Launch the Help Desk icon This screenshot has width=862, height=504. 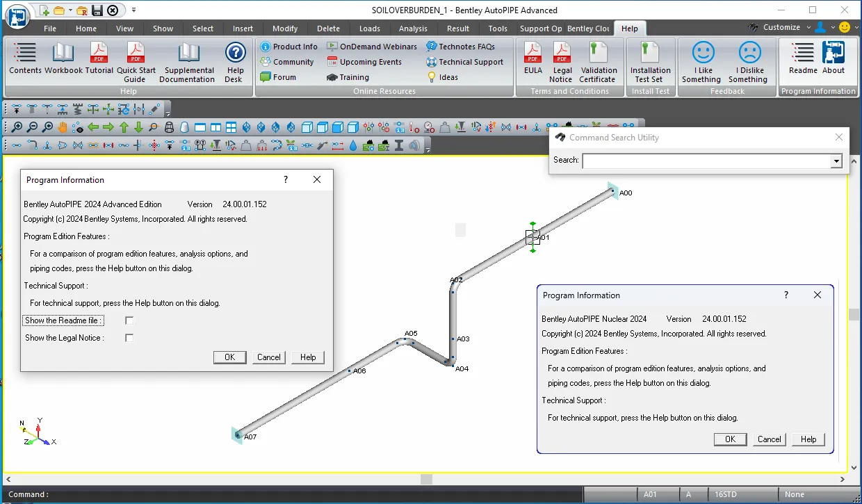235,63
